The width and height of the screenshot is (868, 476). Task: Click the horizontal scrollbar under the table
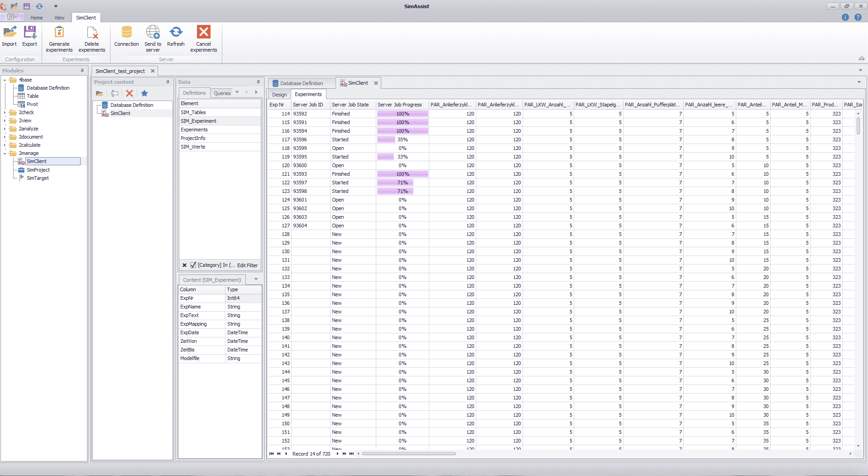pyautogui.click(x=409, y=453)
